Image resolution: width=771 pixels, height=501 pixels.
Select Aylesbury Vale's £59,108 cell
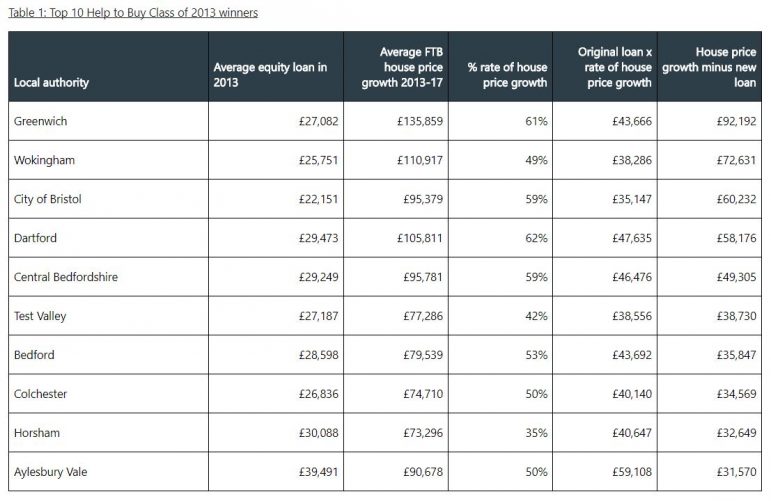click(632, 471)
